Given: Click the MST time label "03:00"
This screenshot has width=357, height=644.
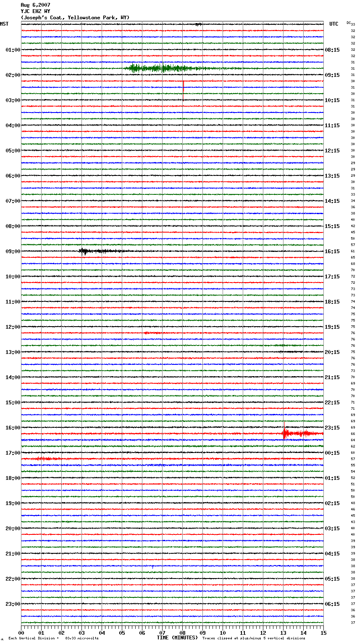Looking at the screenshot, I should tap(13, 100).
